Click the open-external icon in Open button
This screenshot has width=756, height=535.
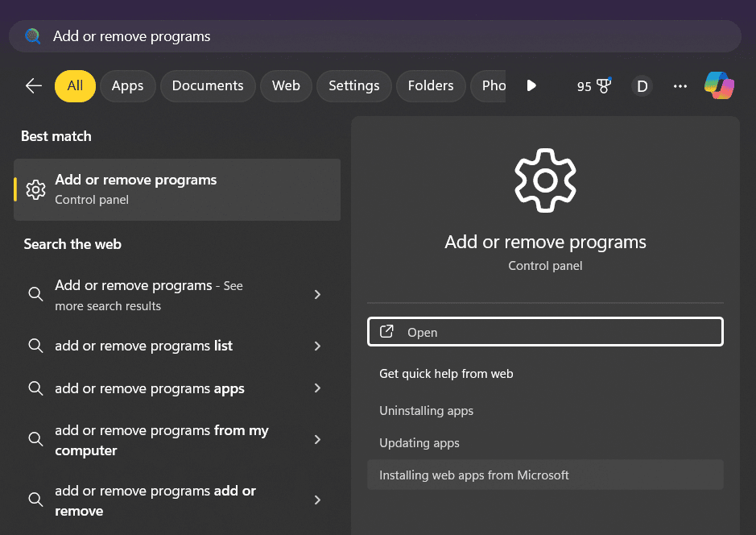point(386,331)
